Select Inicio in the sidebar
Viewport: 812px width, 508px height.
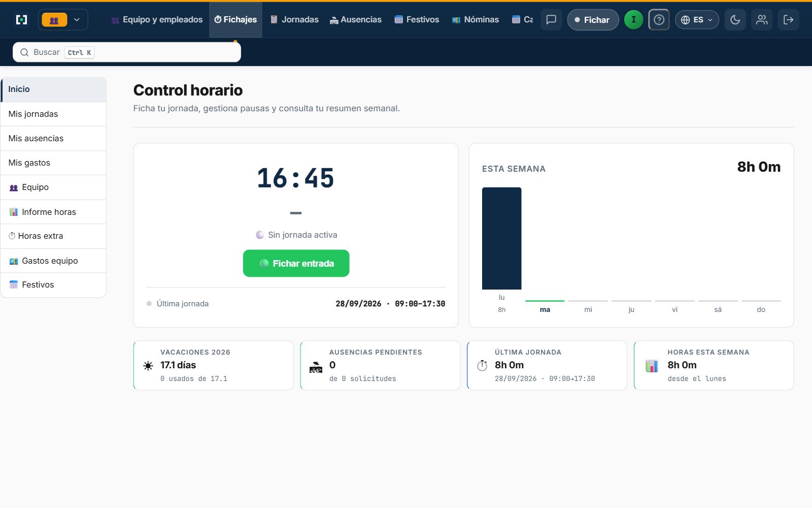[53, 89]
